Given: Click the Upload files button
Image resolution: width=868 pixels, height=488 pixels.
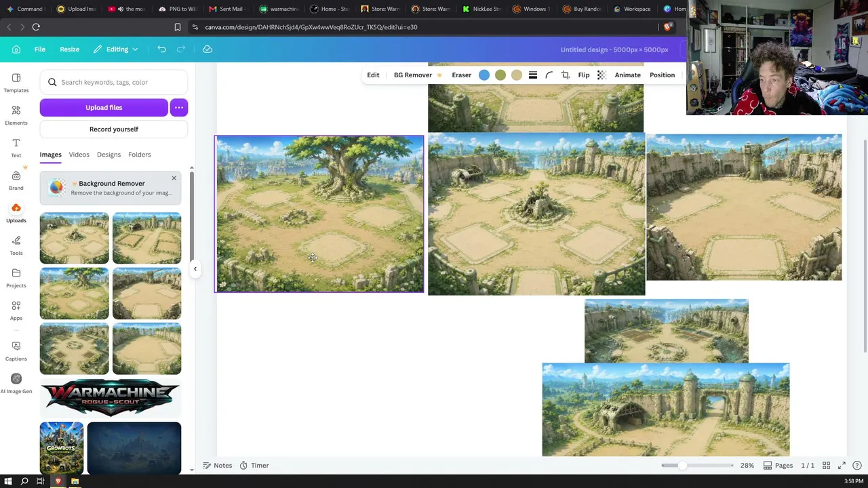Looking at the screenshot, I should 104,108.
